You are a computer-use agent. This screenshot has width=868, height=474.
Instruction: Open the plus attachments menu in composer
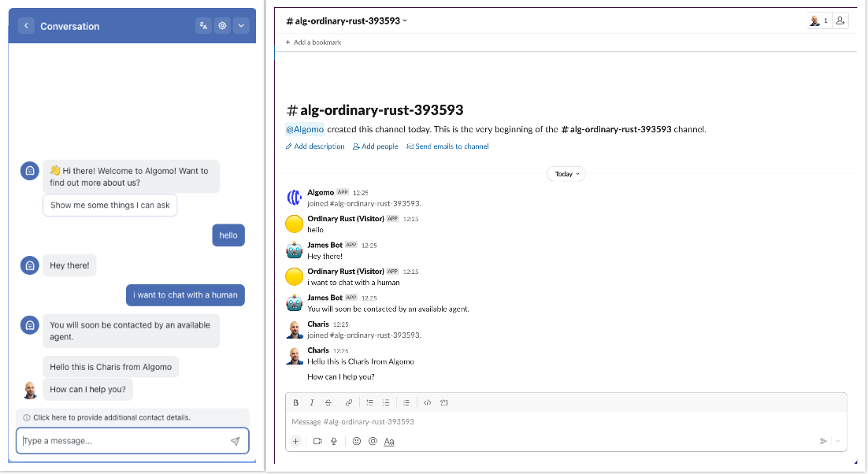coord(295,442)
